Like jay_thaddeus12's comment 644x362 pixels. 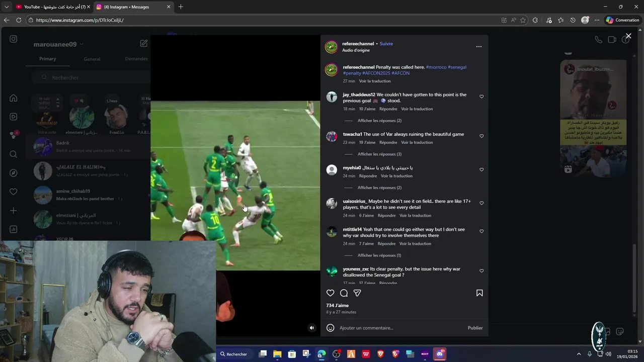[481, 97]
